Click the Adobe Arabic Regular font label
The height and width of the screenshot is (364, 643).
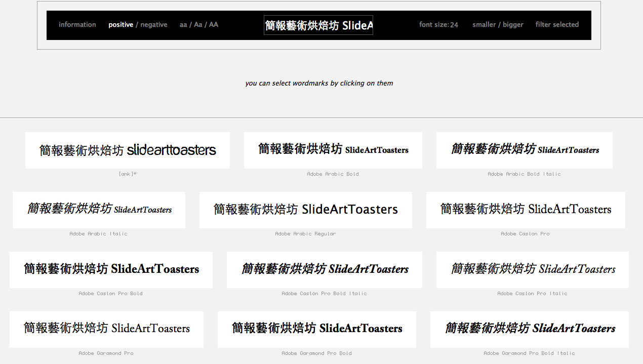305,234
